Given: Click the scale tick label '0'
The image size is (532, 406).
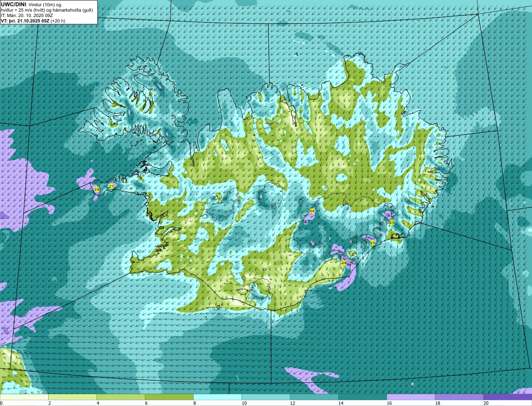Looking at the screenshot, I should 1,403.
